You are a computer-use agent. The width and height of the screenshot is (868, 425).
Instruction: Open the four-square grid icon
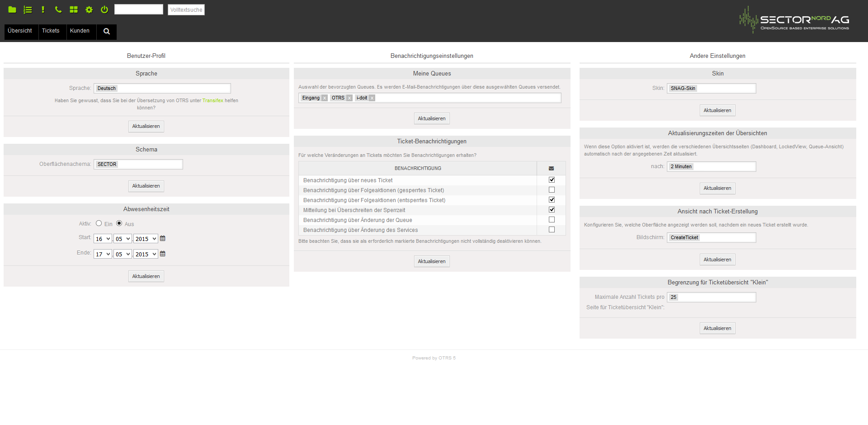[74, 9]
